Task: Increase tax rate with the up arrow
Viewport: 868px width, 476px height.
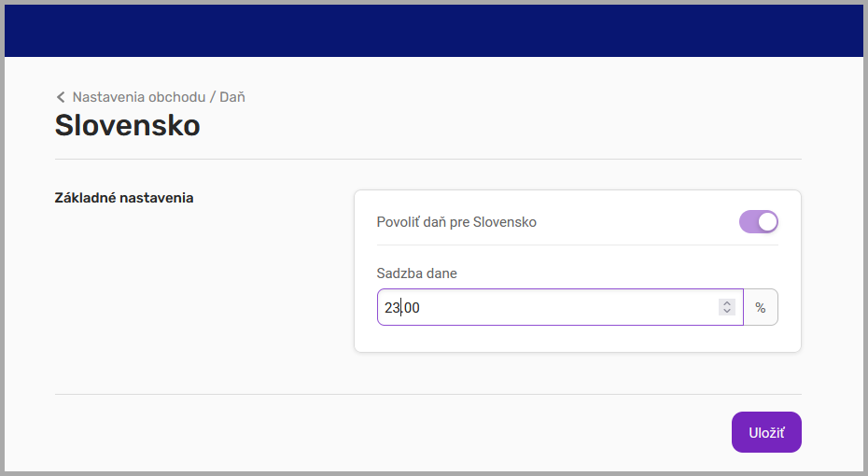Action: pos(727,302)
